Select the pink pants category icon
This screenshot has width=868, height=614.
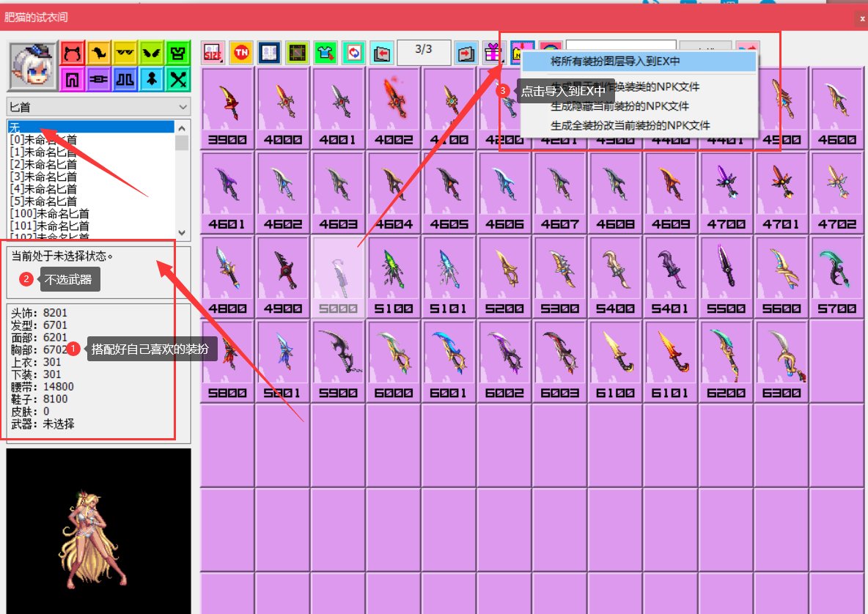pyautogui.click(x=72, y=79)
